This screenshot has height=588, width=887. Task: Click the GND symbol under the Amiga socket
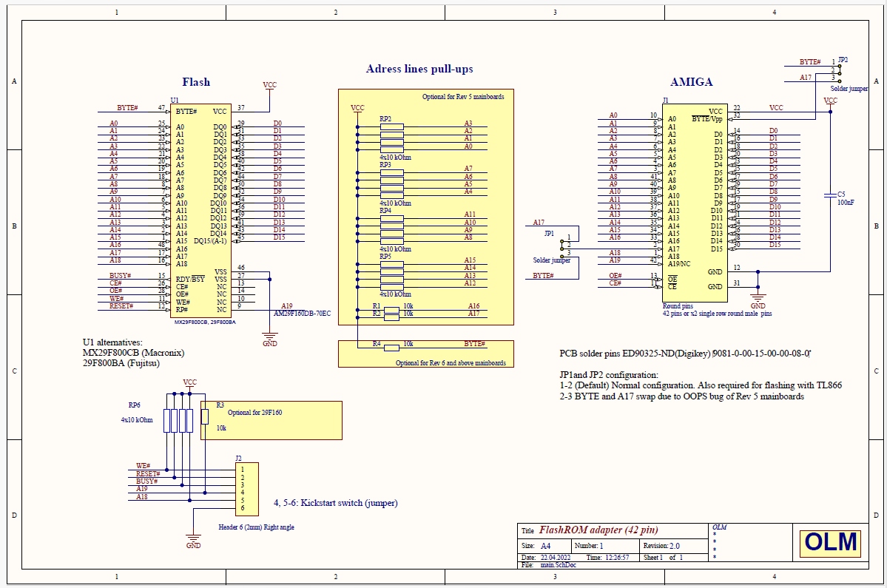(x=758, y=300)
